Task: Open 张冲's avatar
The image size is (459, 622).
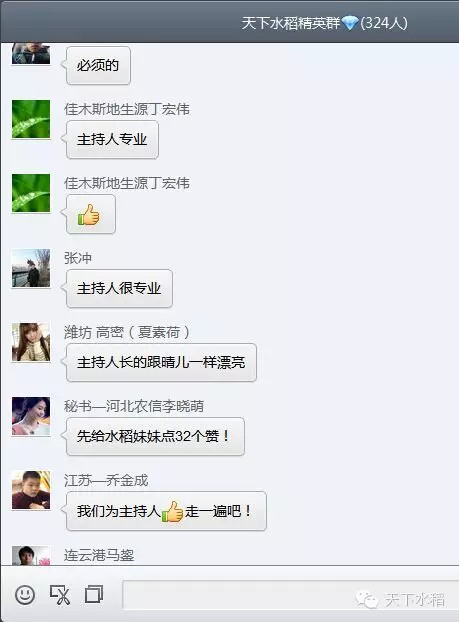Action: click(x=31, y=268)
